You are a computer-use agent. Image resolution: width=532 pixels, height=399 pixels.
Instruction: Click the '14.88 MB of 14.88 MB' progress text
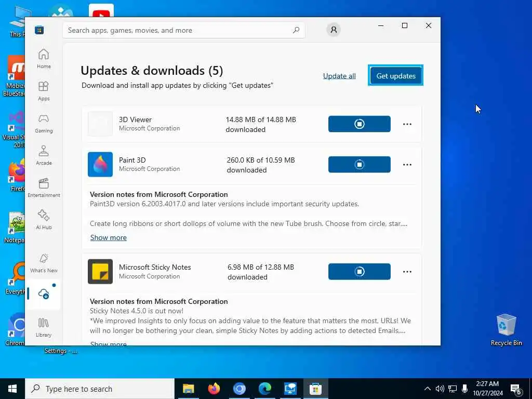coord(261,120)
